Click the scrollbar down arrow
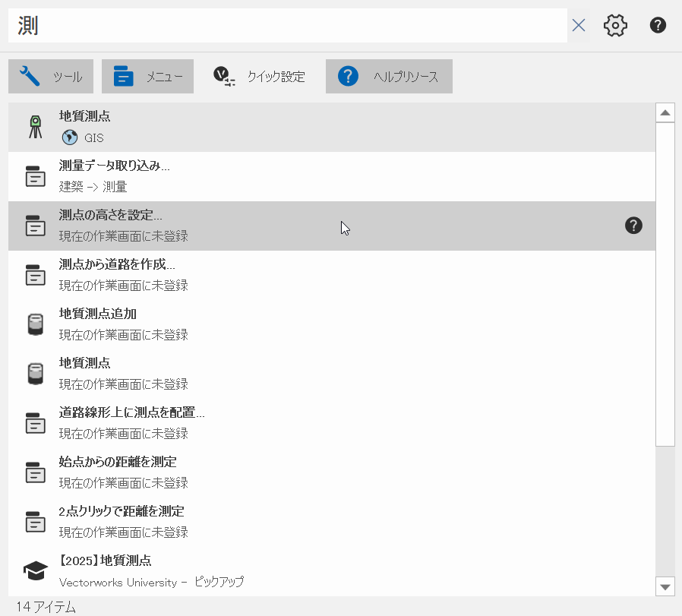682x616 pixels. click(665, 586)
